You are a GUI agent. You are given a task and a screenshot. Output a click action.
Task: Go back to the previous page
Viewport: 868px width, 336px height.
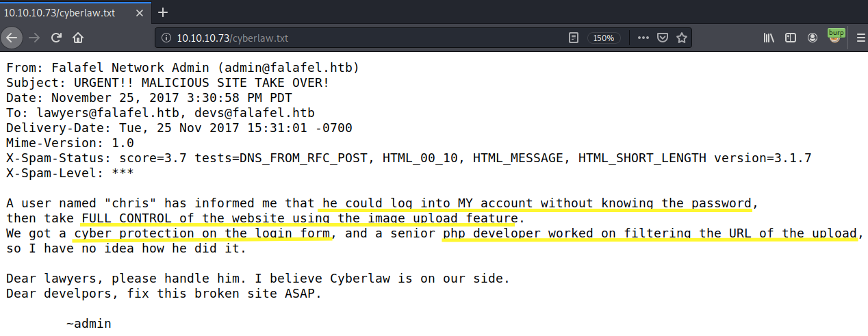click(12, 38)
